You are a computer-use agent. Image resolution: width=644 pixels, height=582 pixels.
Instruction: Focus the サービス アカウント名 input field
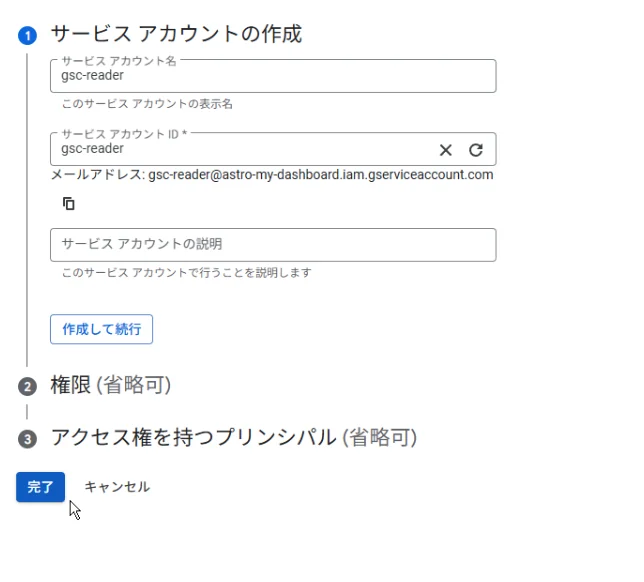pos(272,78)
